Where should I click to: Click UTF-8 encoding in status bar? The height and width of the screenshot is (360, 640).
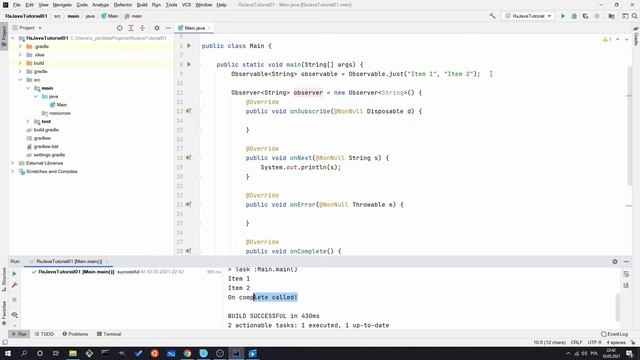(595, 342)
